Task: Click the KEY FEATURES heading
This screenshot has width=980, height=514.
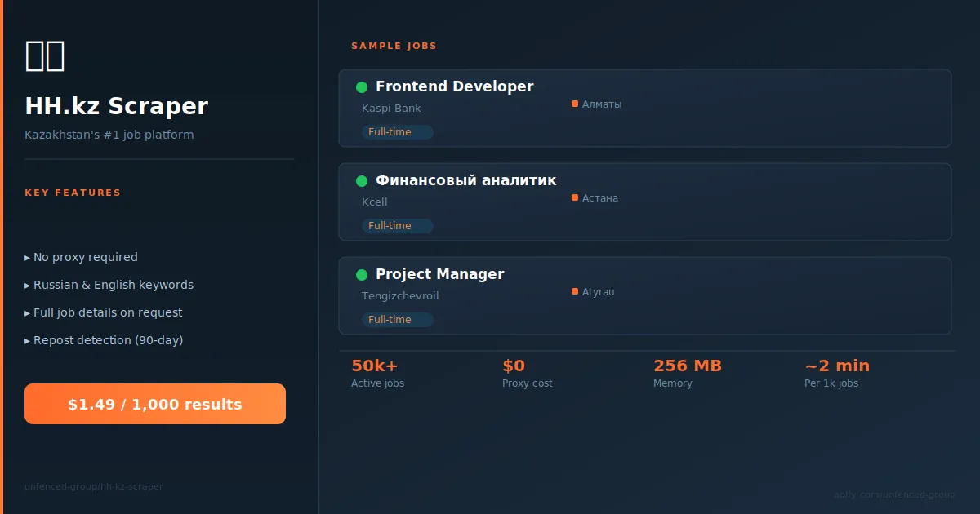Action: click(x=73, y=193)
